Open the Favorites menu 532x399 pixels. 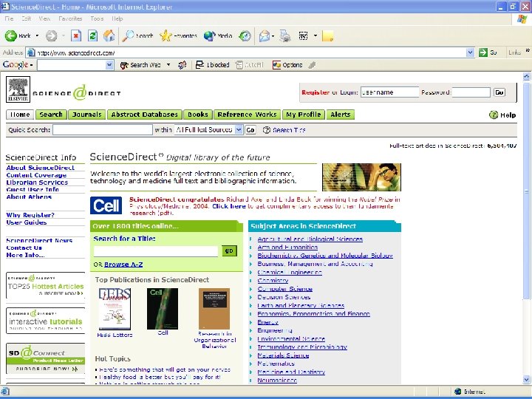[x=70, y=18]
